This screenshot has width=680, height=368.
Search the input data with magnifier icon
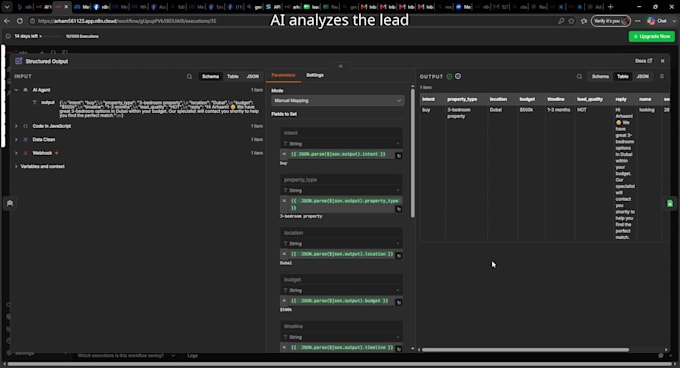pyautogui.click(x=190, y=77)
